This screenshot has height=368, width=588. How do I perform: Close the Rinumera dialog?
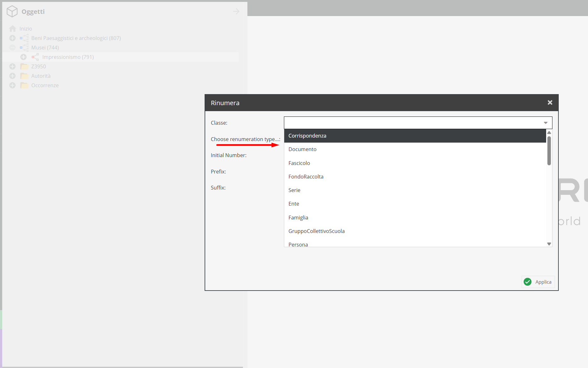click(x=550, y=103)
